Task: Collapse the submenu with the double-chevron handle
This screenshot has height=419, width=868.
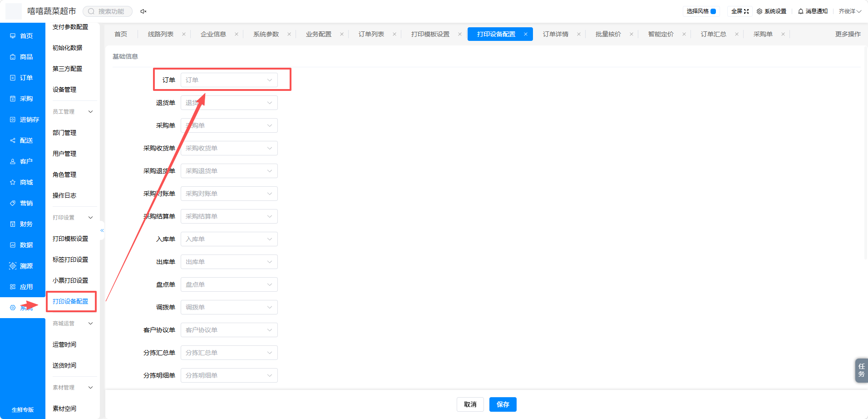Action: pos(102,230)
